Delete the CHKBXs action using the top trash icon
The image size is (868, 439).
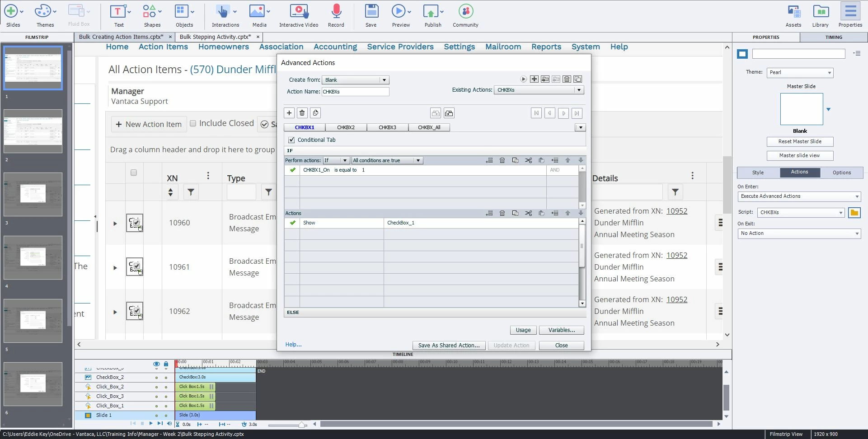(x=567, y=79)
